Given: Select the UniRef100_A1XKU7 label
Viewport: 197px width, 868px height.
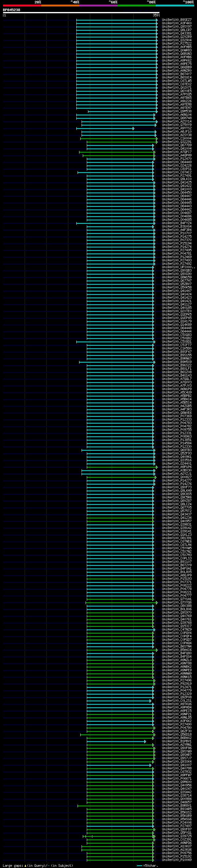Looking at the screenshot, I should [x=176, y=846].
